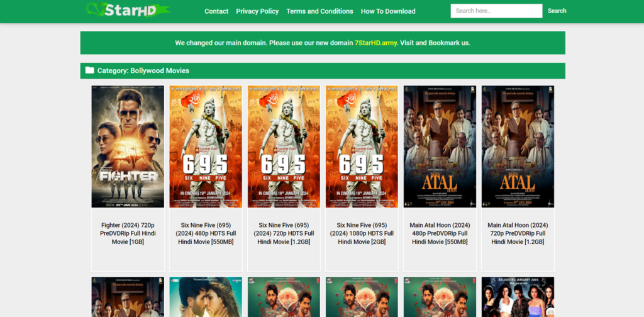Open Main Atal Hoon 480p [550MB] link

click(440, 233)
